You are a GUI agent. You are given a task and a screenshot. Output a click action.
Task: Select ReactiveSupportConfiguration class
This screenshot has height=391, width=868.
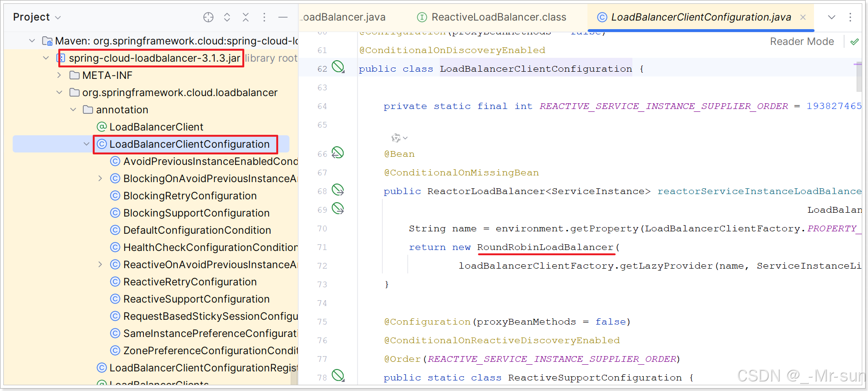(196, 299)
